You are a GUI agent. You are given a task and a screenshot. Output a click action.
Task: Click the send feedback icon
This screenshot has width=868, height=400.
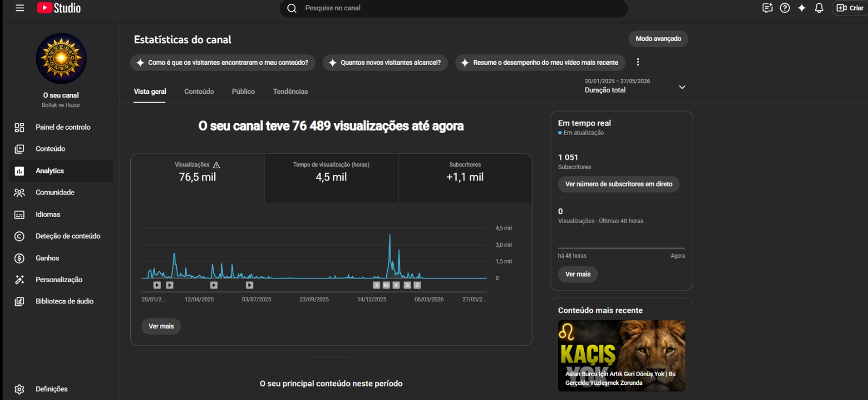click(x=767, y=8)
